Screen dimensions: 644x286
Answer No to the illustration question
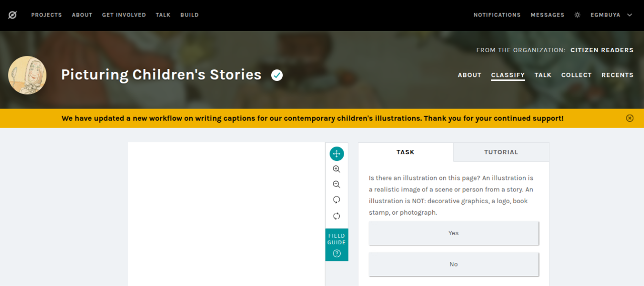(x=454, y=264)
